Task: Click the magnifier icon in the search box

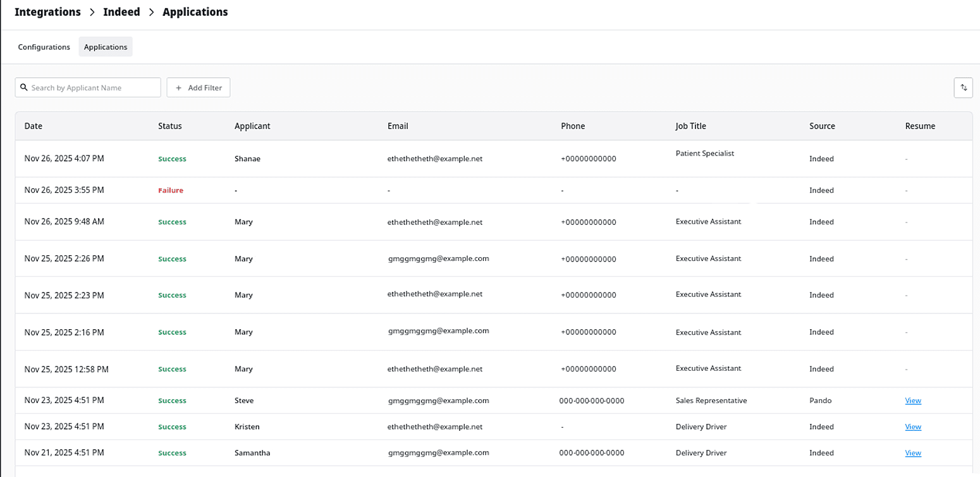Action: (24, 87)
